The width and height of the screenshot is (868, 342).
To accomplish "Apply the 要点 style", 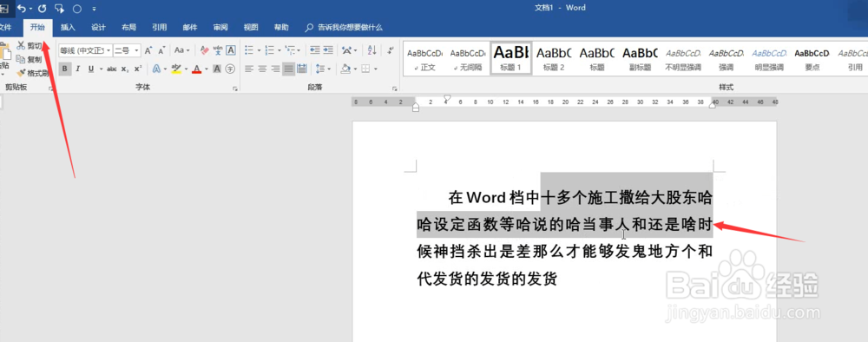I will click(x=812, y=59).
